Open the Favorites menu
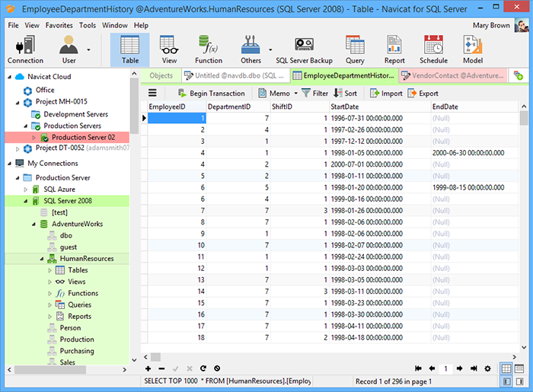 click(x=59, y=25)
